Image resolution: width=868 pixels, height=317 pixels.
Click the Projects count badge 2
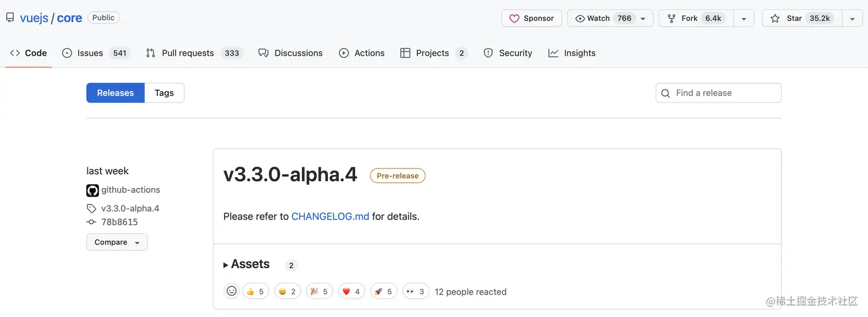pos(462,53)
